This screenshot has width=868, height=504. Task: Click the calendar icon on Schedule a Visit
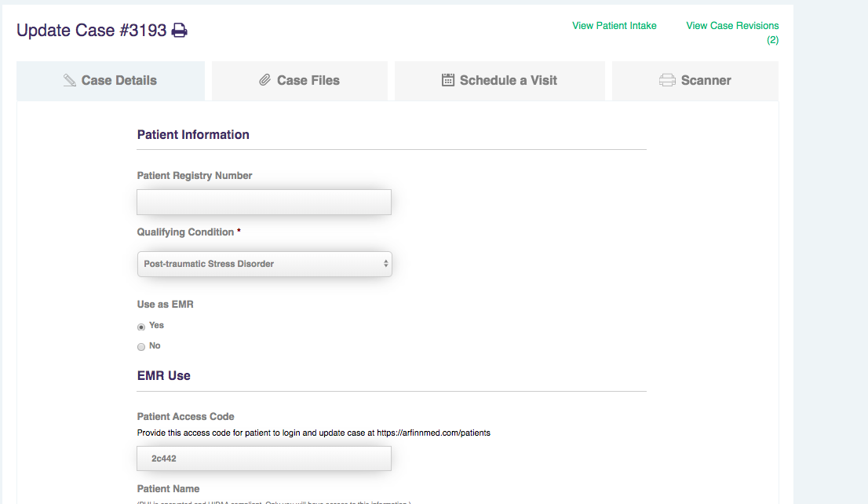[448, 80]
